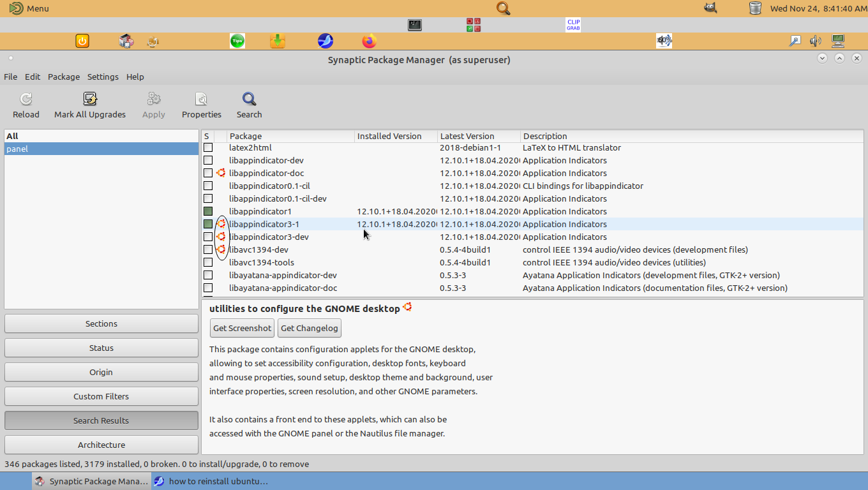Open the File menu

(11, 77)
